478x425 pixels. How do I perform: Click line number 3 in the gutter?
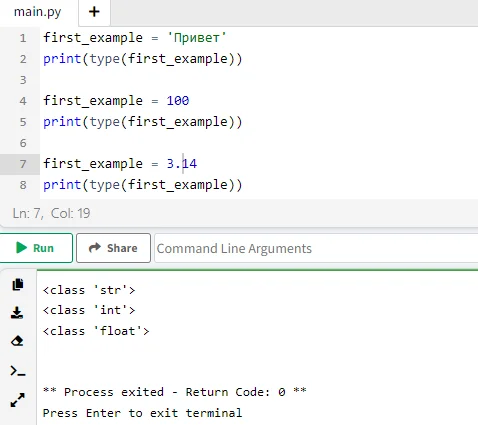(x=23, y=80)
